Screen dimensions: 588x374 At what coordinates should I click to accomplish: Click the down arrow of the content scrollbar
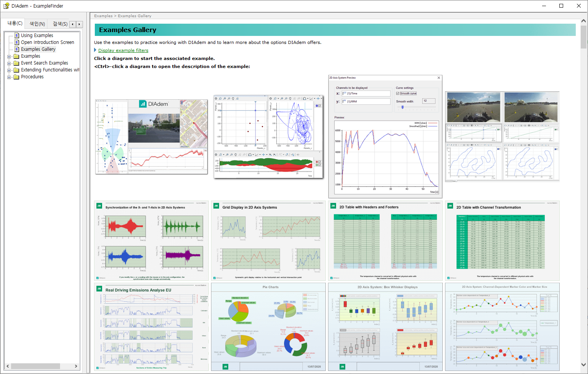(x=584, y=364)
